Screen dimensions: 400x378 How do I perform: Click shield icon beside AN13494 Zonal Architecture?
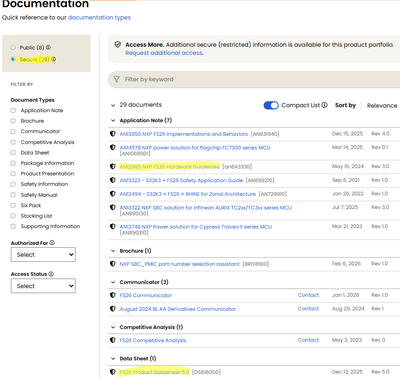coord(113,193)
